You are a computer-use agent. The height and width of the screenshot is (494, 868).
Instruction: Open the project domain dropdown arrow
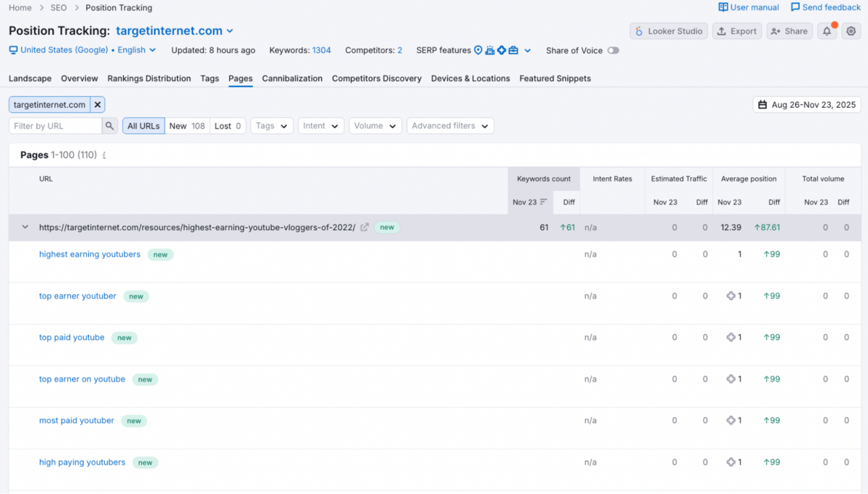point(230,31)
